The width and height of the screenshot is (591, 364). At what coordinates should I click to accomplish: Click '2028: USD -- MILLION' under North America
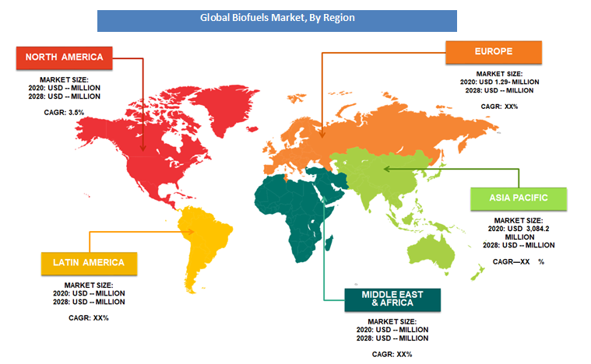(64, 96)
